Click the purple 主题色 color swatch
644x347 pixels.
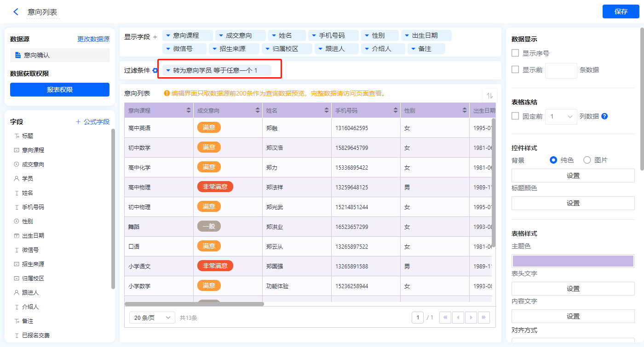[573, 261]
